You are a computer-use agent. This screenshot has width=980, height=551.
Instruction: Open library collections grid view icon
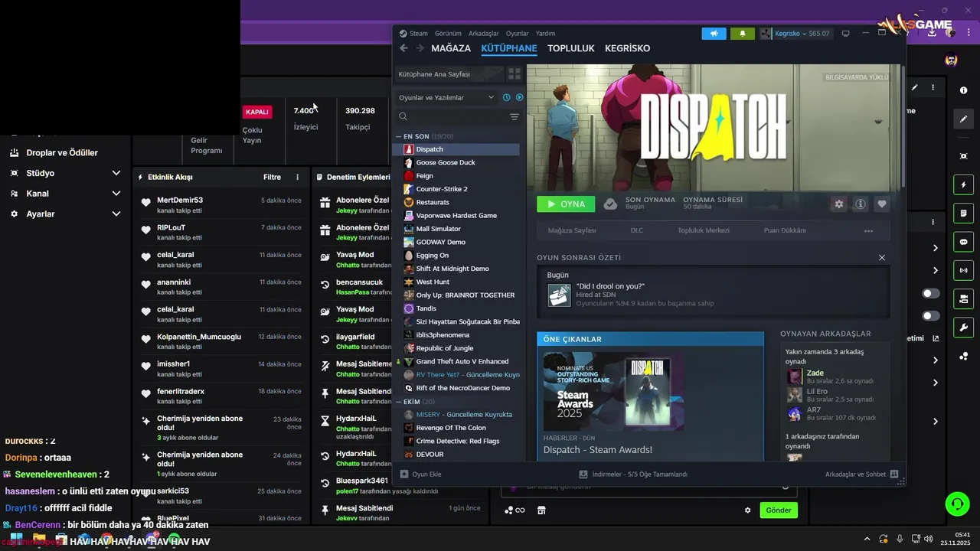(x=514, y=74)
